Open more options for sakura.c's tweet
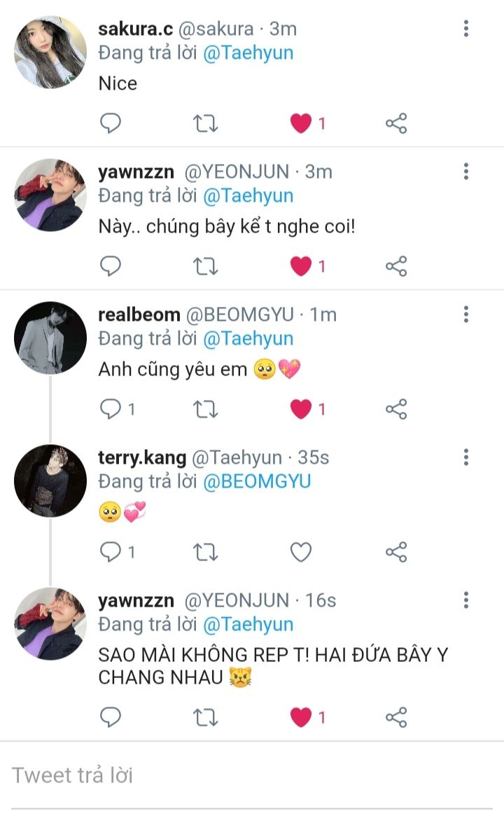This screenshot has height=814, width=504. 466,29
